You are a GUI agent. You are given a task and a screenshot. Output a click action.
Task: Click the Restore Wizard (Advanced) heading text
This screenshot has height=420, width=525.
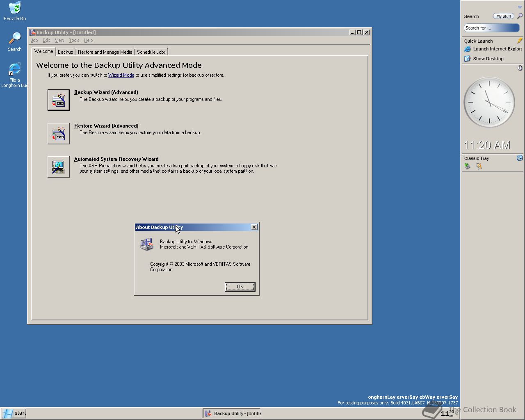(x=106, y=126)
